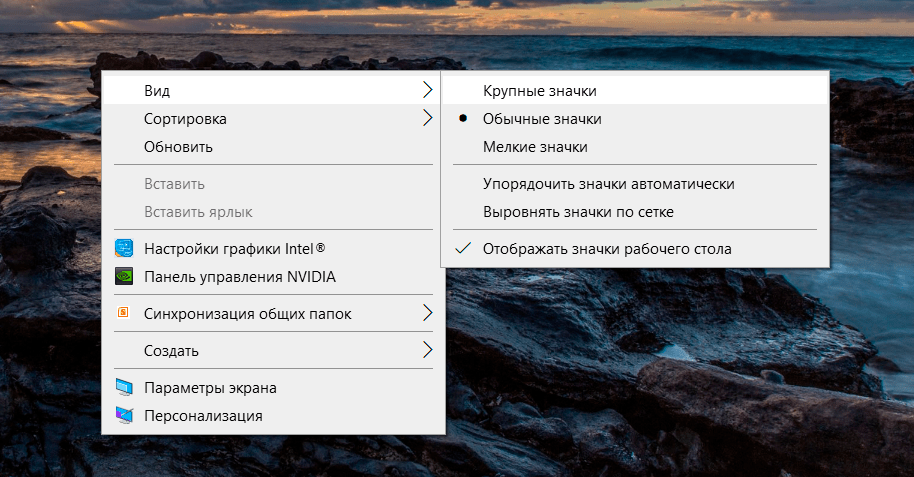
Task: Click Обновить to refresh the desktop
Action: tap(178, 147)
